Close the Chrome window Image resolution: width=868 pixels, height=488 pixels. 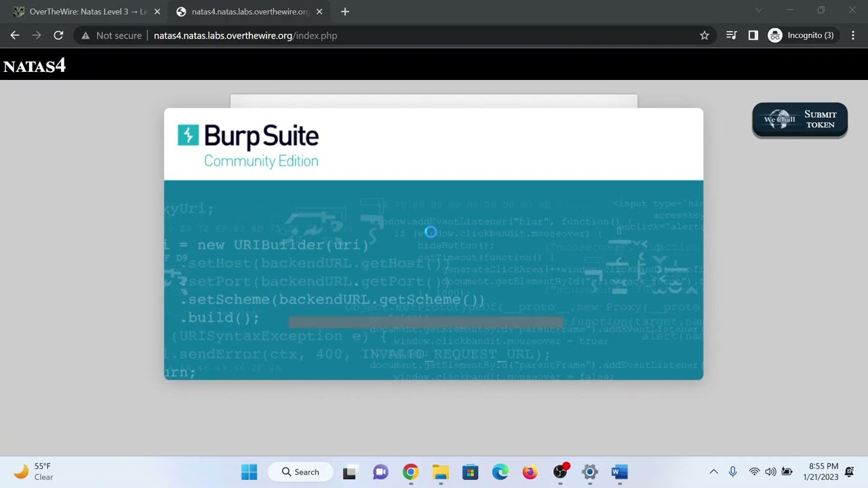(x=852, y=10)
